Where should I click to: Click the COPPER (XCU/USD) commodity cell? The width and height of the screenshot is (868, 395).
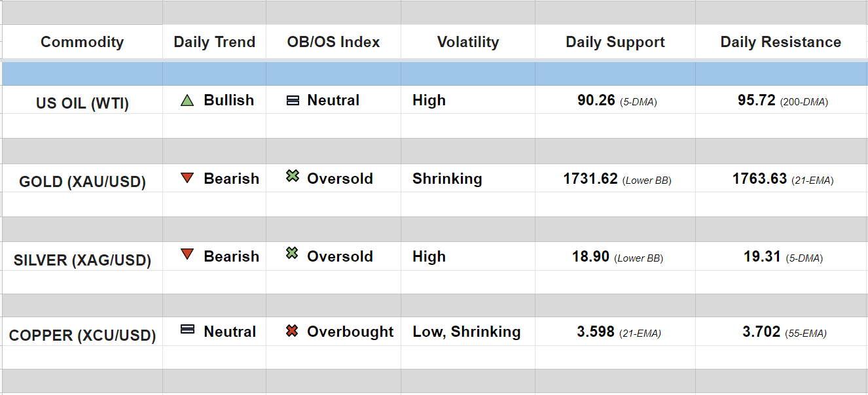tap(82, 336)
